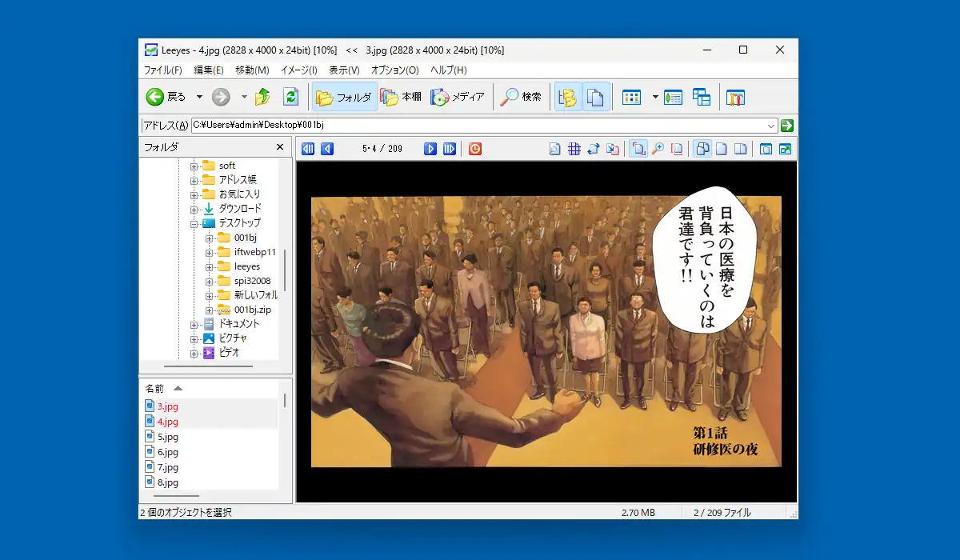This screenshot has width=960, height=560.
Task: Collapse the デスクトップ tree node
Action: tap(194, 222)
